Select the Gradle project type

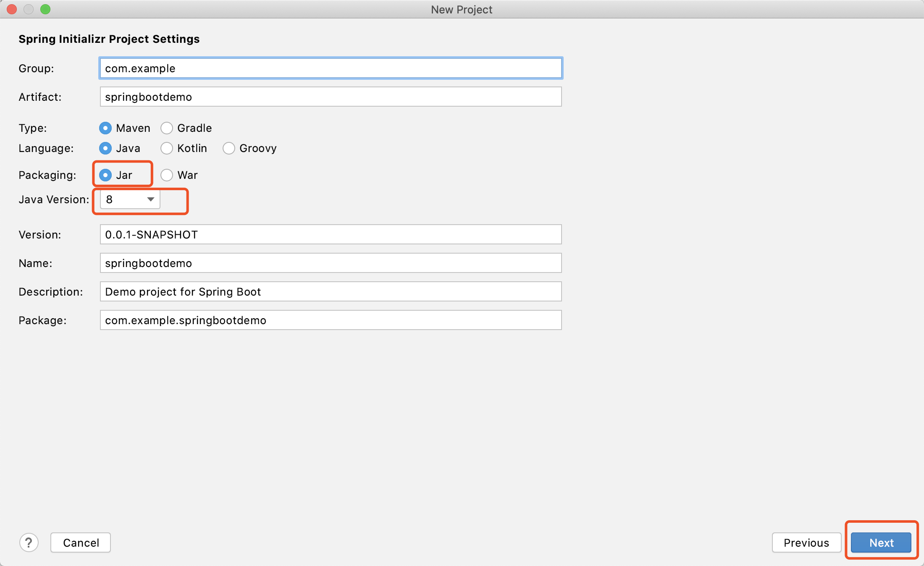(167, 128)
